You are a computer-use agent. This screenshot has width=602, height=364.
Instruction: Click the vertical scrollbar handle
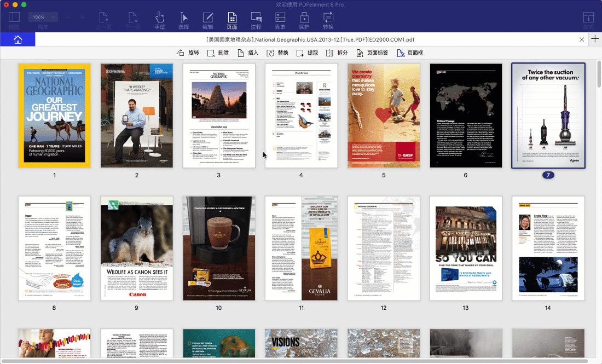pyautogui.click(x=599, y=74)
